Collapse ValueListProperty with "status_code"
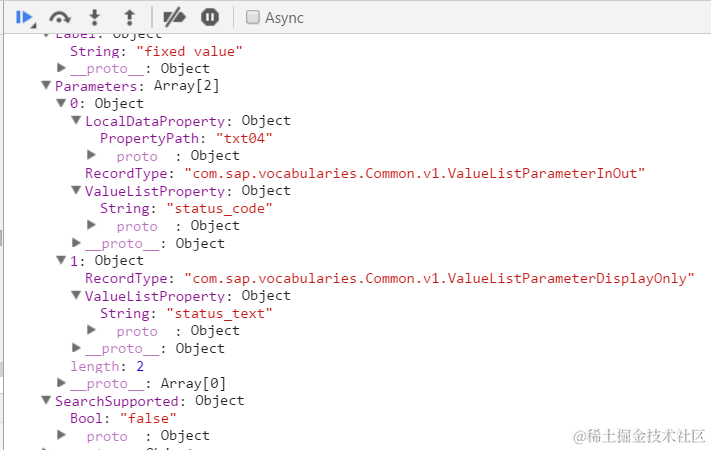Viewport: 711px width, 450px height. [76, 190]
